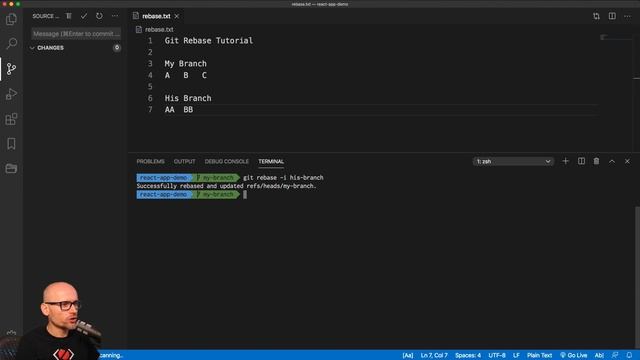This screenshot has width=640, height=360.
Task: Select the Source Control activity icon
Action: 11,69
